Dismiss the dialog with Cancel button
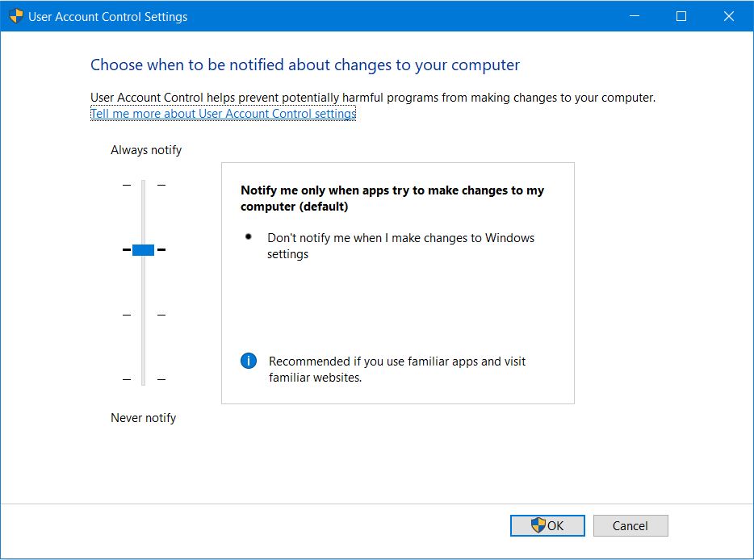Viewport: 754px width, 560px height. pos(630,525)
